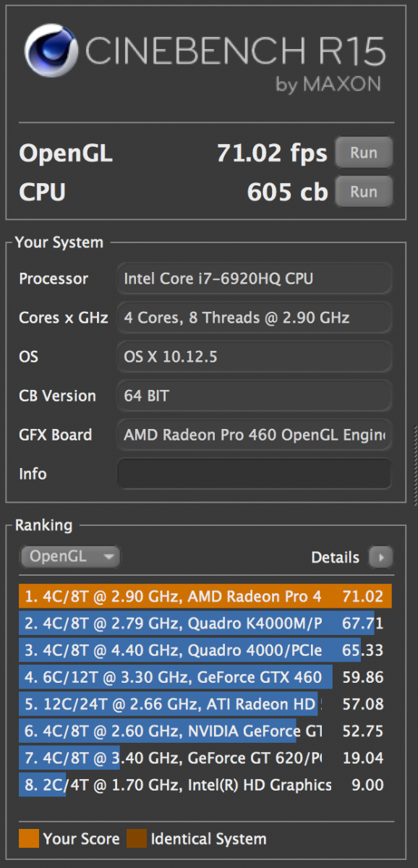This screenshot has width=418, height=868.
Task: Click the arrow icon next to Details
Action: 380,557
